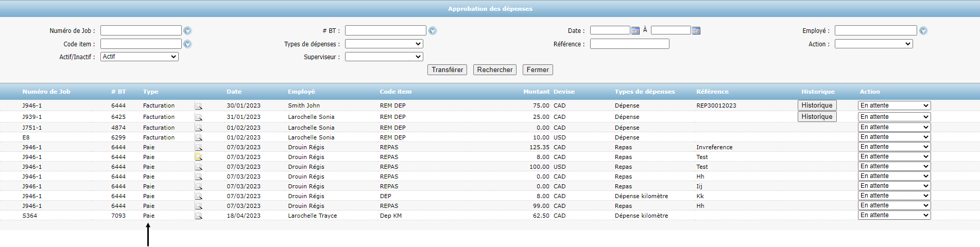The height and width of the screenshot is (247, 980).
Task: Open lookup icon beside Numéro de Job field
Action: [x=187, y=31]
